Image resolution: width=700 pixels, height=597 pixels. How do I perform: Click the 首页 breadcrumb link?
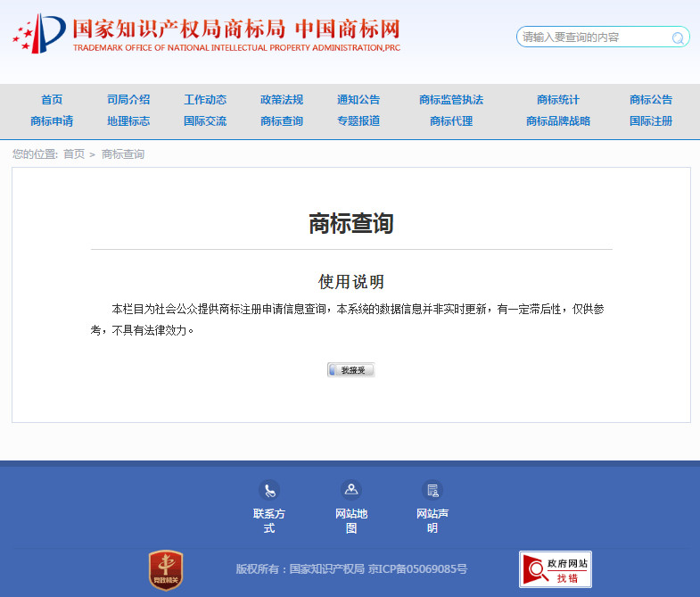coord(74,154)
